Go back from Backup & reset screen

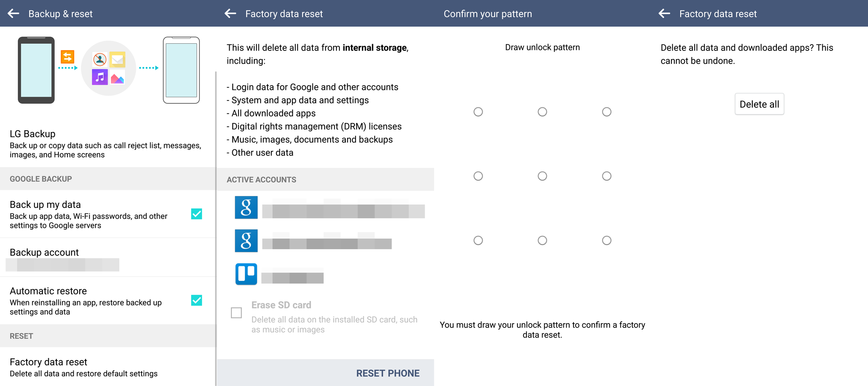click(14, 14)
